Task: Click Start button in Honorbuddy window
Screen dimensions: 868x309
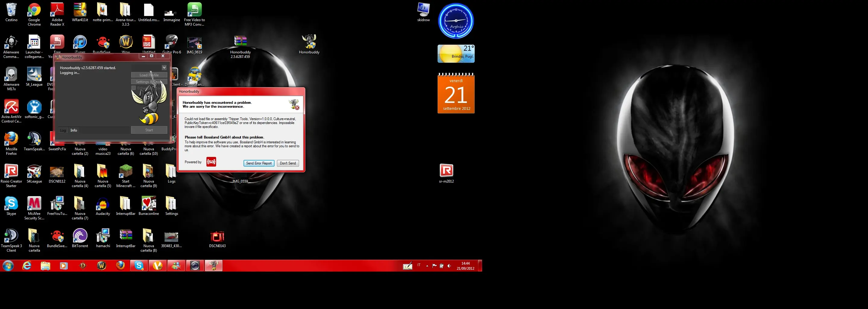Action: click(x=149, y=130)
